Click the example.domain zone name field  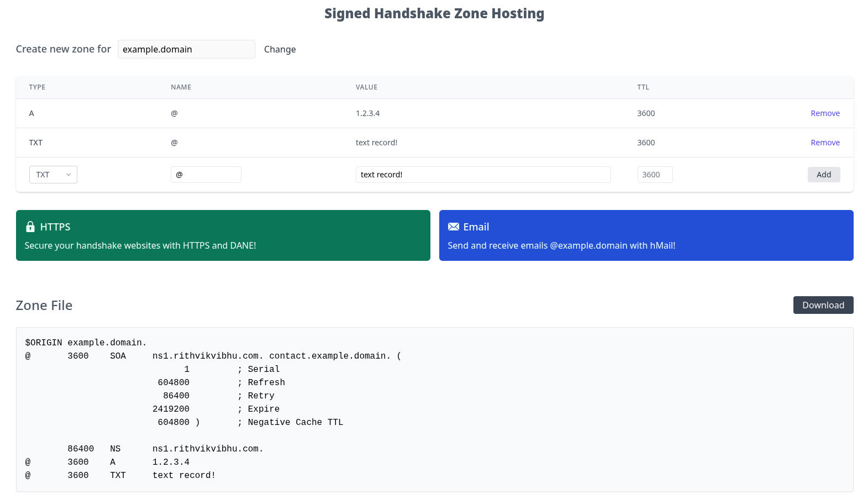(x=186, y=49)
